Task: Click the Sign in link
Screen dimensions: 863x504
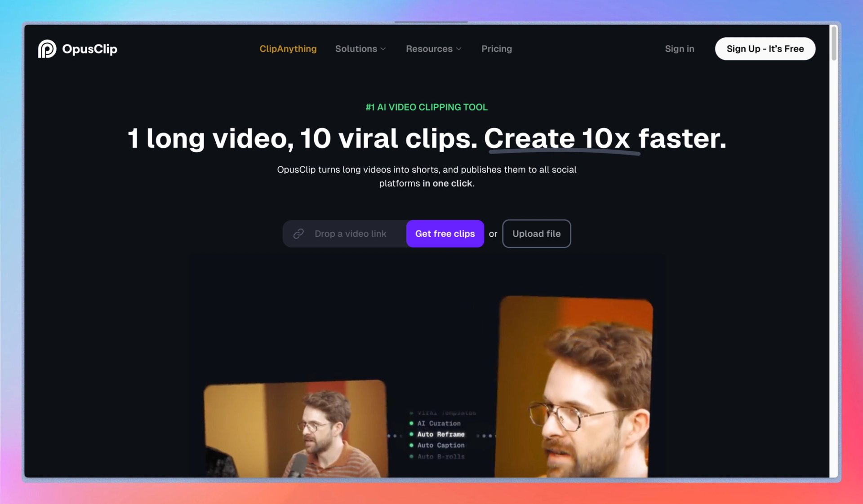Action: 679,49
